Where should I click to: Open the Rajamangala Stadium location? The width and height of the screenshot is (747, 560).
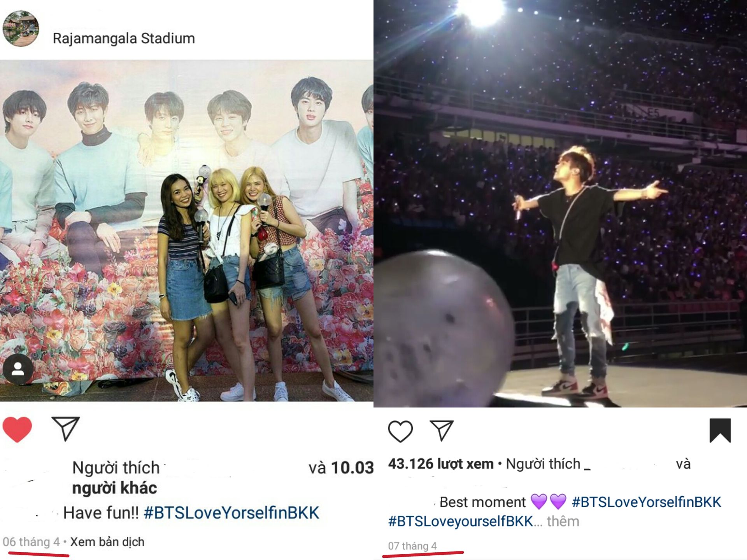(124, 38)
